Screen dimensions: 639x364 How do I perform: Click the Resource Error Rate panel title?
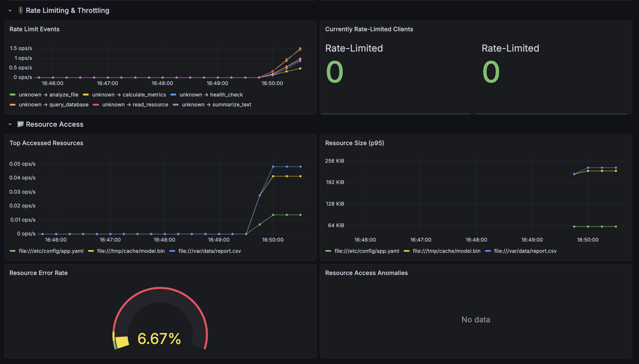tap(39, 273)
